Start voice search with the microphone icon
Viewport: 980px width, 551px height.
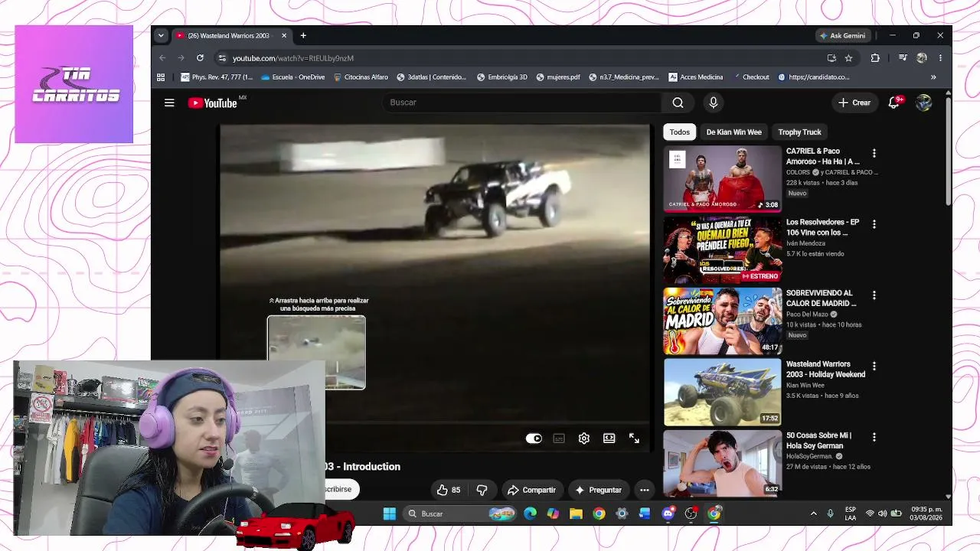point(714,103)
